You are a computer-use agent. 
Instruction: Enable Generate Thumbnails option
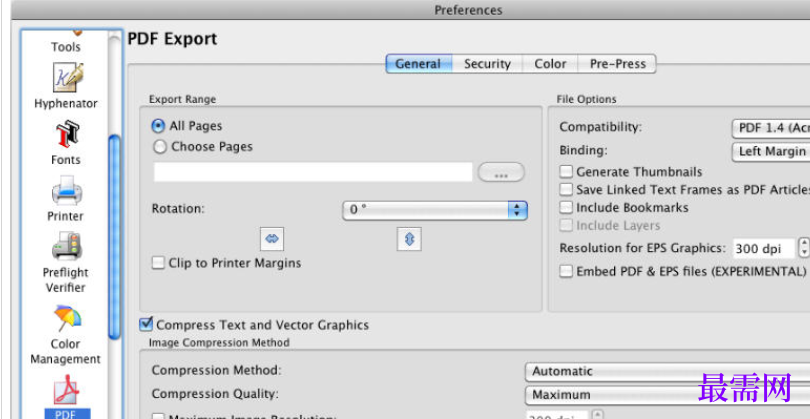[x=567, y=172]
